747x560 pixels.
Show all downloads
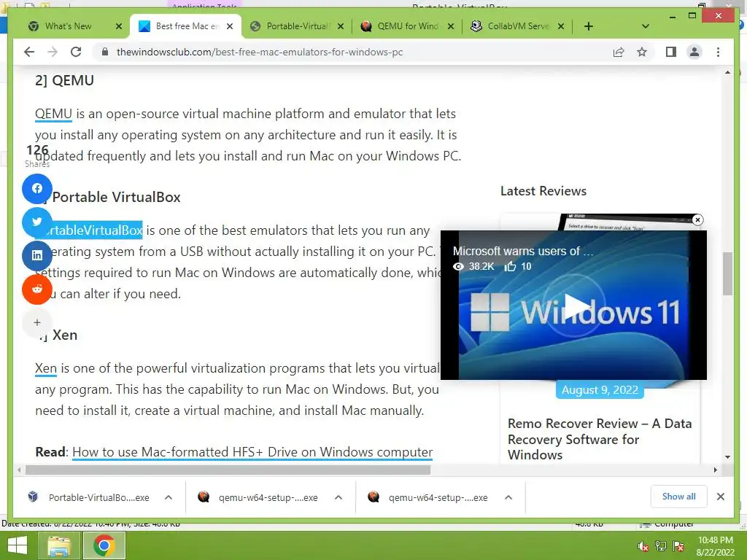click(x=679, y=497)
